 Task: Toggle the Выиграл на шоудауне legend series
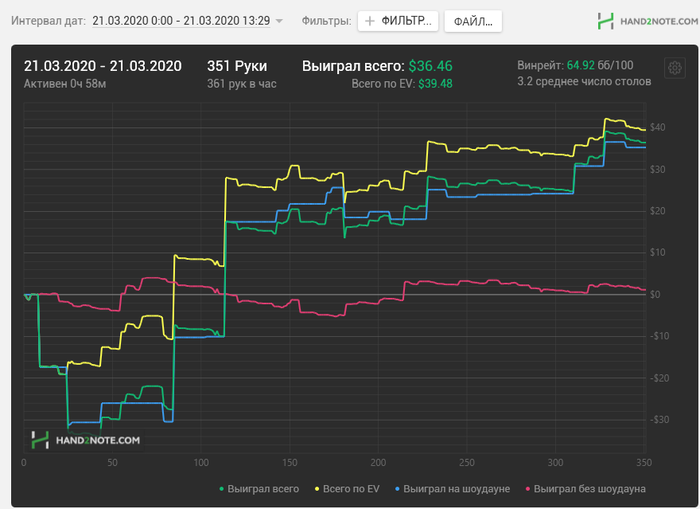tap(452, 489)
